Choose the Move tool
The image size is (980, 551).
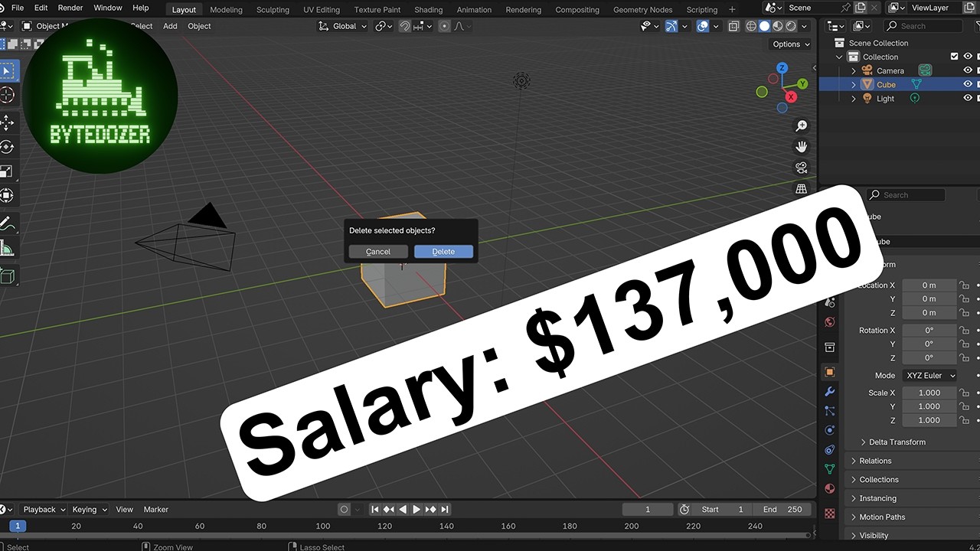7,122
